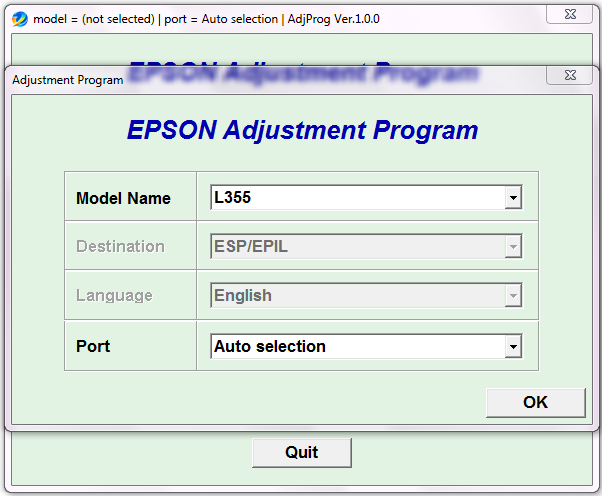This screenshot has height=496, width=602.
Task: Click the Port field showing Auto selection
Action: click(366, 346)
